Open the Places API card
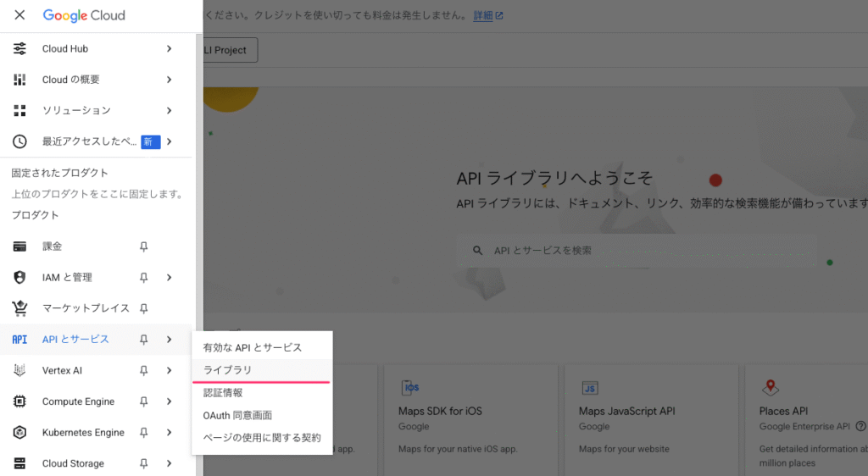The height and width of the screenshot is (476, 868). (807, 420)
